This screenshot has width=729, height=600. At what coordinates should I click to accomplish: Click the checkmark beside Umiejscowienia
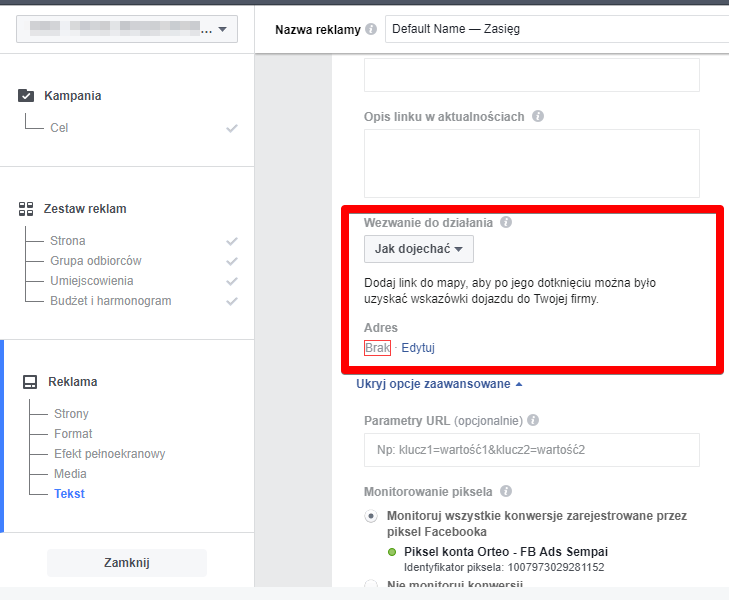coord(232,281)
